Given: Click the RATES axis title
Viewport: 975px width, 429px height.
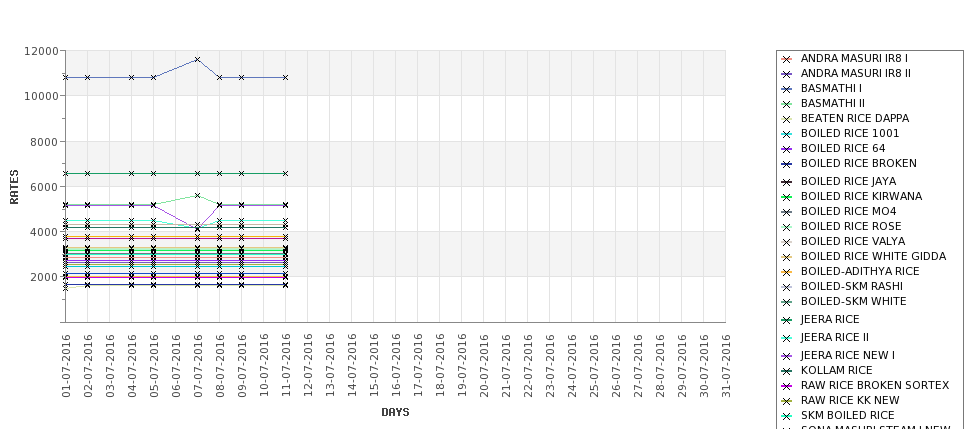Looking at the screenshot, I should pyautogui.click(x=14, y=187).
